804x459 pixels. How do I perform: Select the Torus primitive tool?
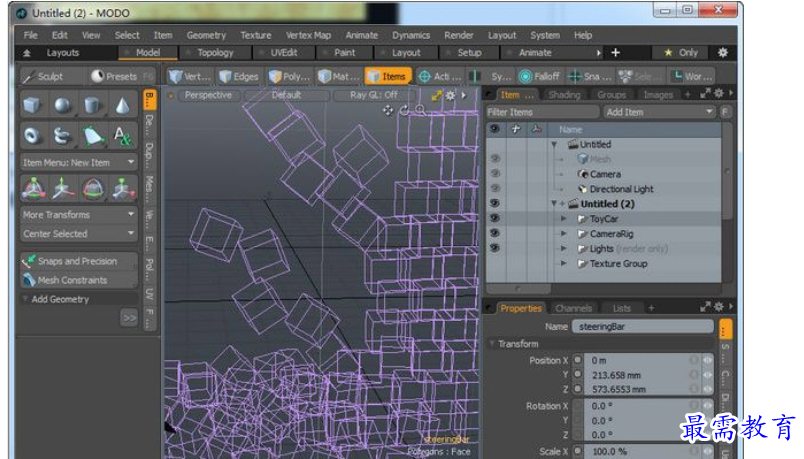33,136
